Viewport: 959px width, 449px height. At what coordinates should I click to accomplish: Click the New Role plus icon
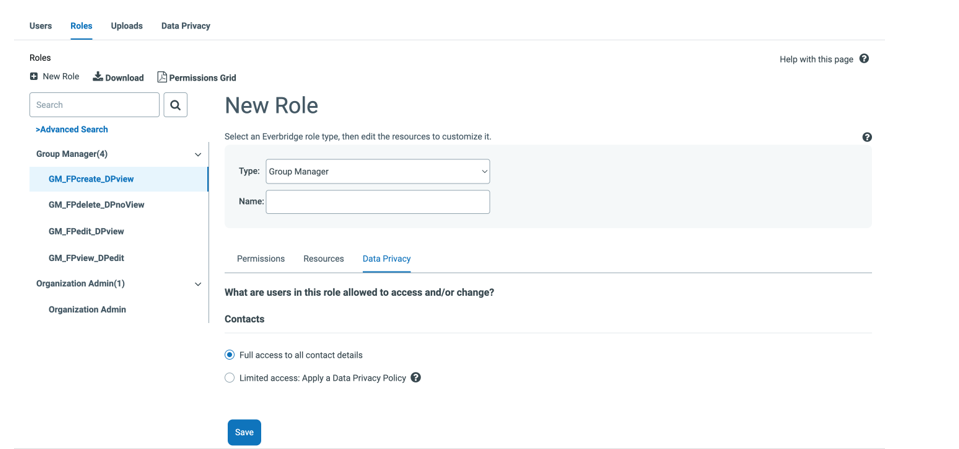point(34,77)
